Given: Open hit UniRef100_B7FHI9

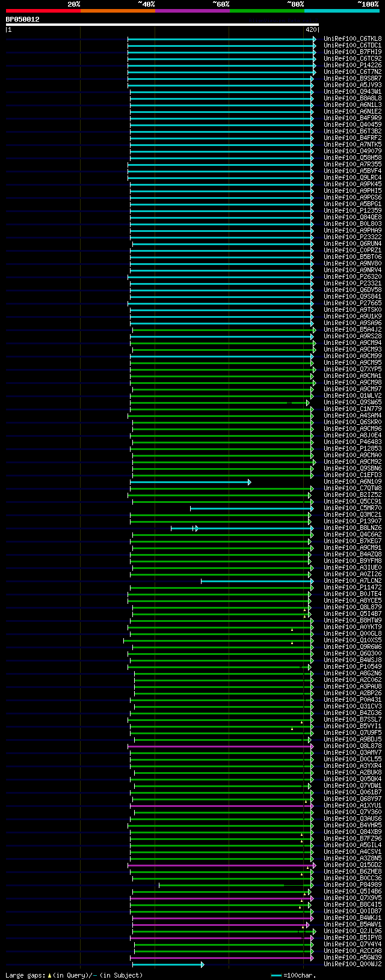Looking at the screenshot, I should click(353, 52).
